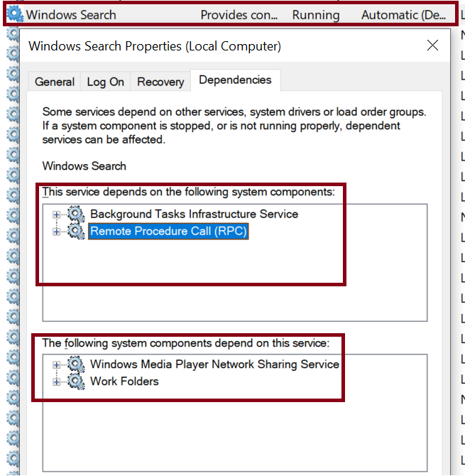465x476 pixels.
Task: Expand Remote Procedure Call (RPC) node
Action: [x=56, y=232]
